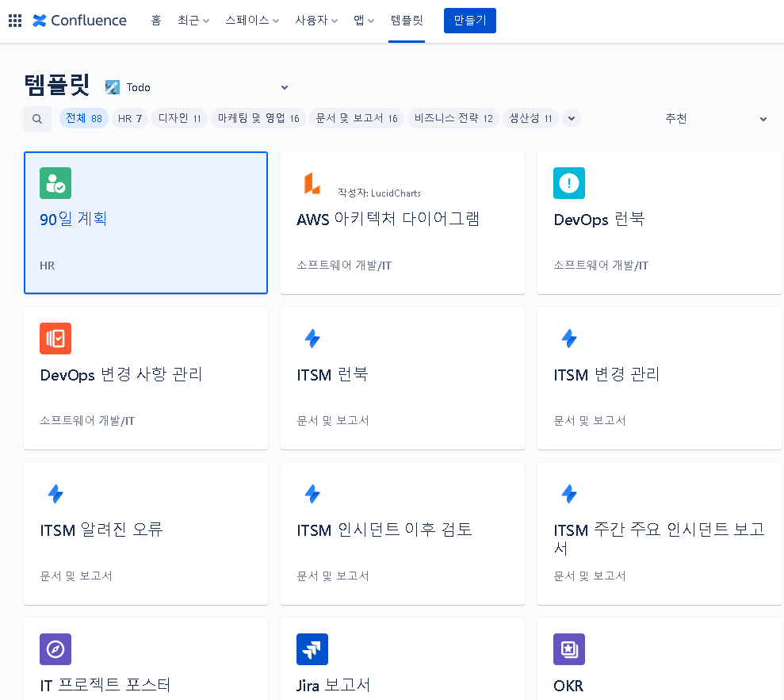Open the IT 프로젝트 포스터 template

pos(105,686)
